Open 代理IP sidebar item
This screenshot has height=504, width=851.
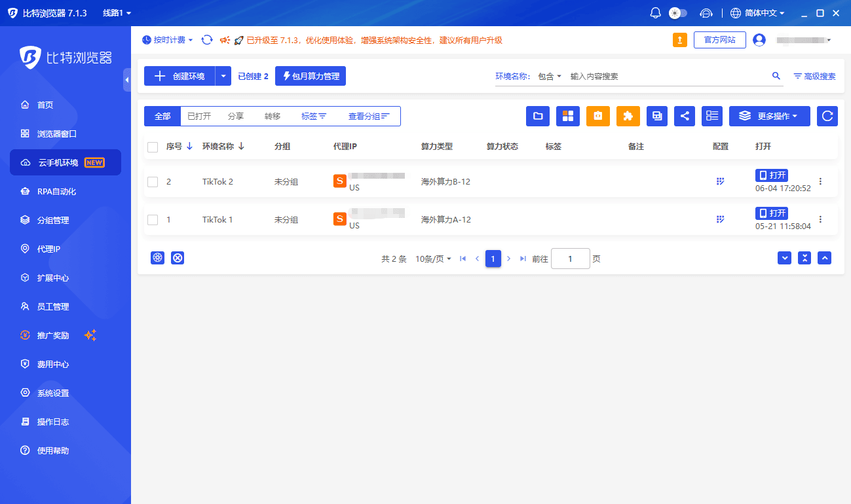[x=66, y=249]
